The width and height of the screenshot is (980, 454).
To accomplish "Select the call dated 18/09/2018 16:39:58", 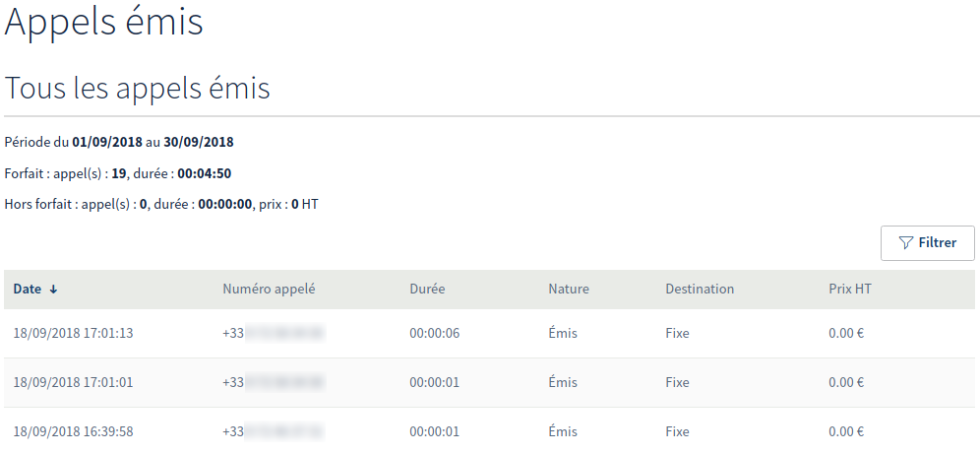I will 73,431.
